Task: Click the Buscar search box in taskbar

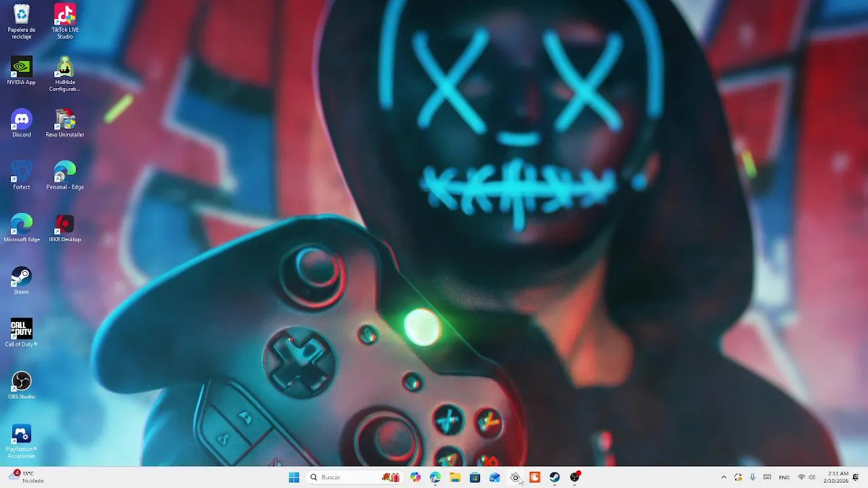Action: click(x=354, y=477)
